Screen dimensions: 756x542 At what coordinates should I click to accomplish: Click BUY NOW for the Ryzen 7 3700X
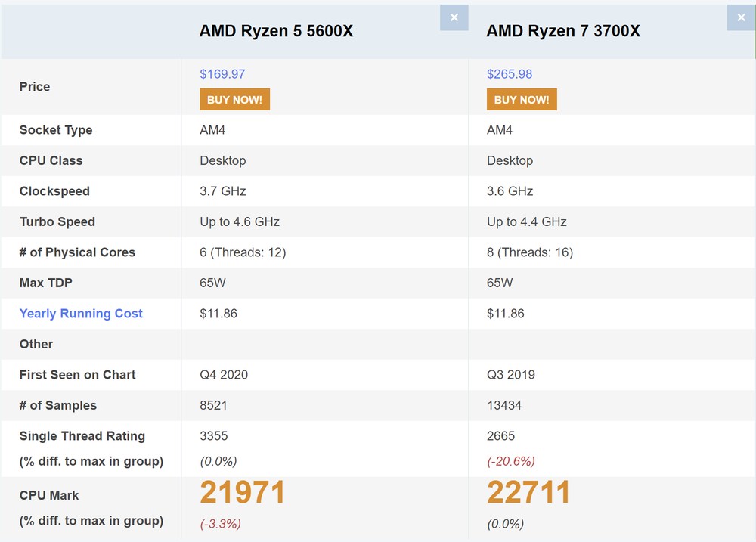pos(522,99)
